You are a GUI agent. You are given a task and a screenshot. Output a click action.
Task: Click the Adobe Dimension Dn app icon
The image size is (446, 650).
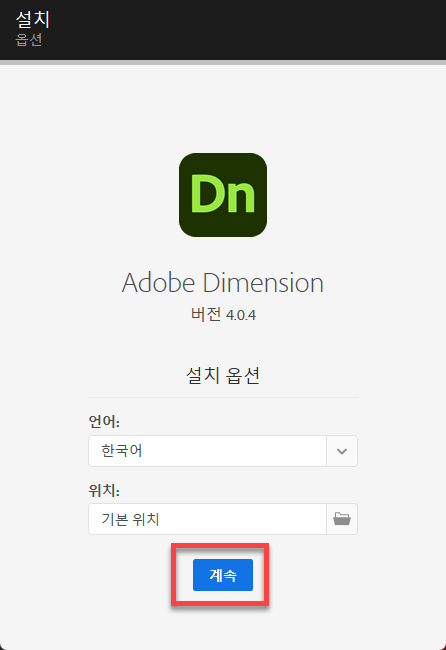[x=223, y=195]
